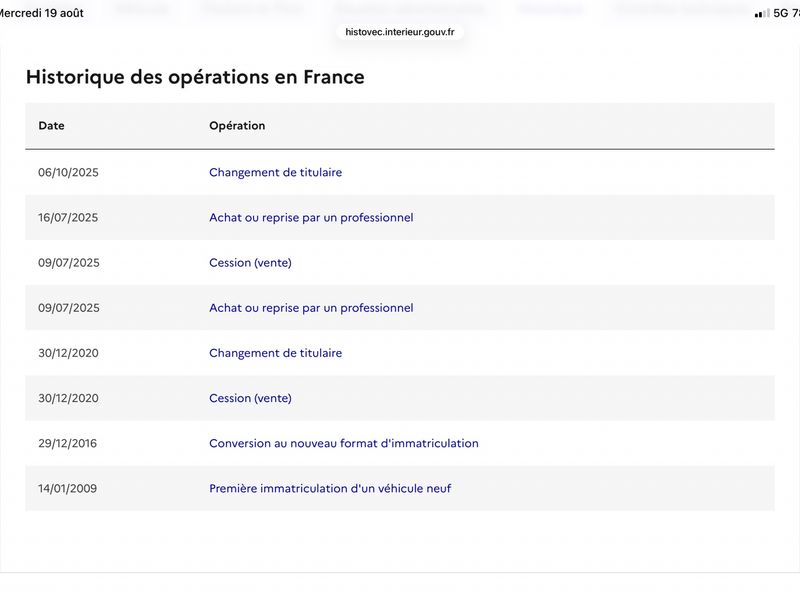Viewport: 800px width, 600px height.
Task: Open the Changement de titulaire entry dated 06/10/2025
Action: coord(276,172)
